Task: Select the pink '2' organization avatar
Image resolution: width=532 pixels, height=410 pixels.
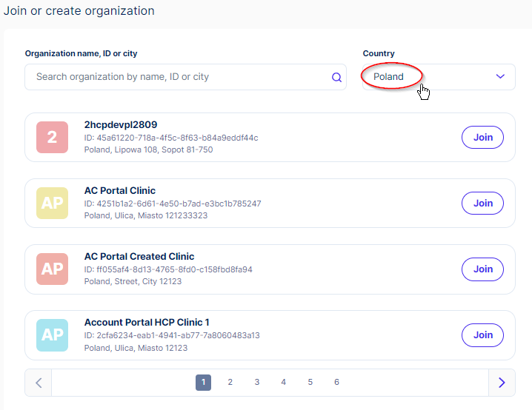Action: point(53,137)
